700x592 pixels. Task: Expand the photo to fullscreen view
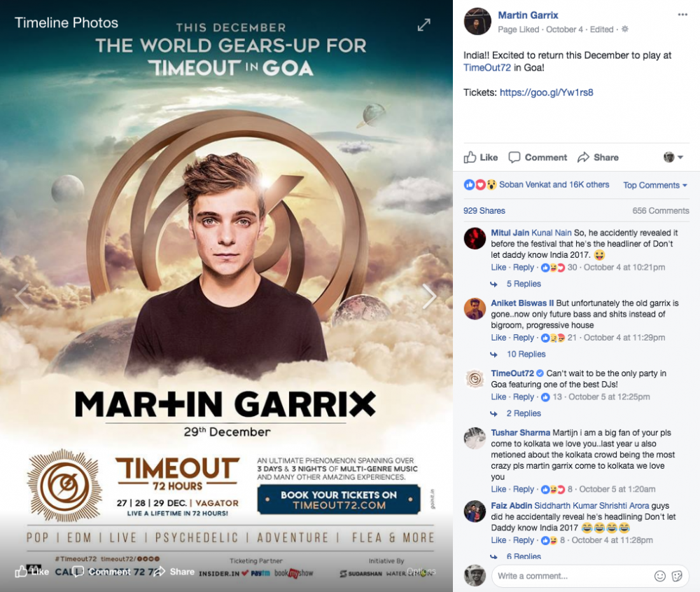423,25
